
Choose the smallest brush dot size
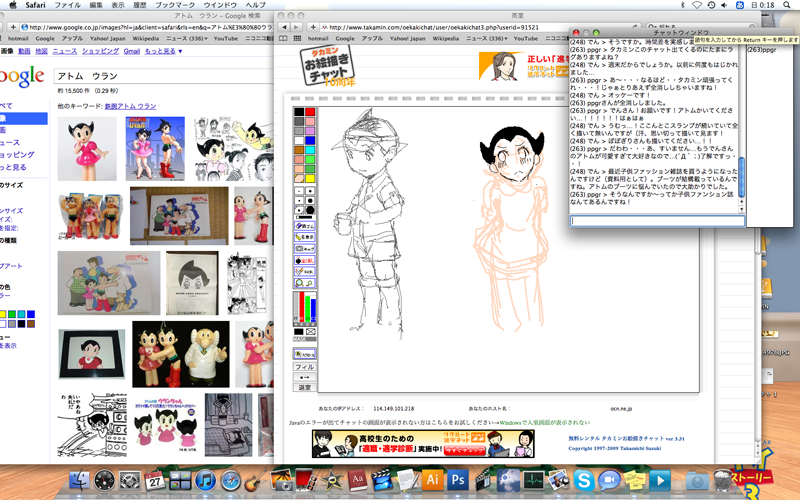[299, 191]
